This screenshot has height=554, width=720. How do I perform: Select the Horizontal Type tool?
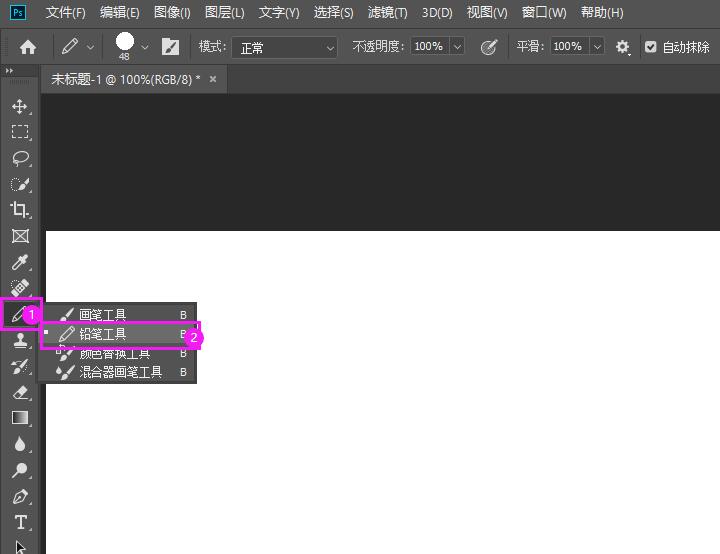(20, 522)
